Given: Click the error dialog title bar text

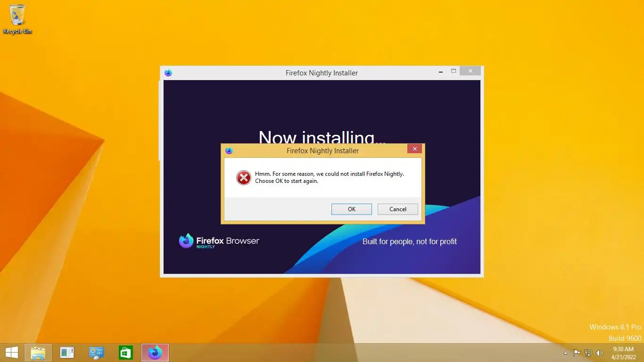Looking at the screenshot, I should click(322, 151).
